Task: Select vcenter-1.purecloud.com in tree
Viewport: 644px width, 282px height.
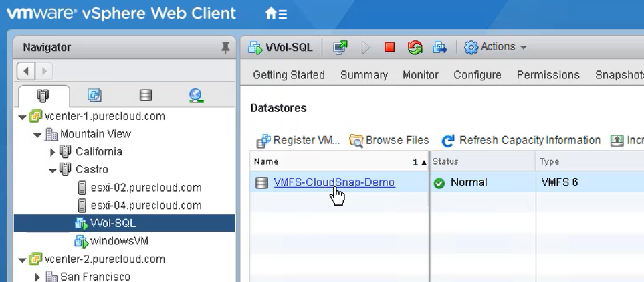Action: point(105,116)
